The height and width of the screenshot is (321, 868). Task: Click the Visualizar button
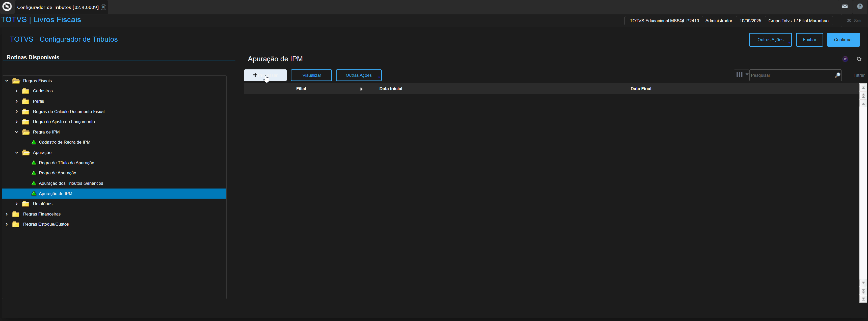click(311, 75)
